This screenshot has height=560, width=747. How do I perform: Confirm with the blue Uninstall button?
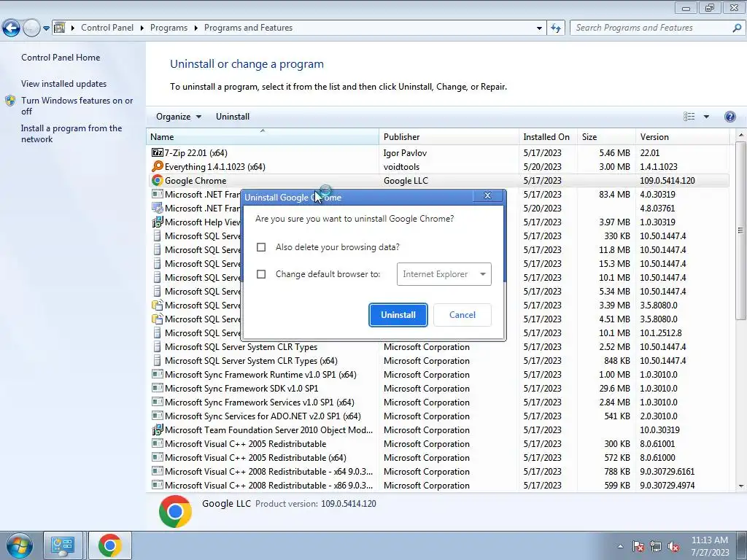click(x=398, y=315)
